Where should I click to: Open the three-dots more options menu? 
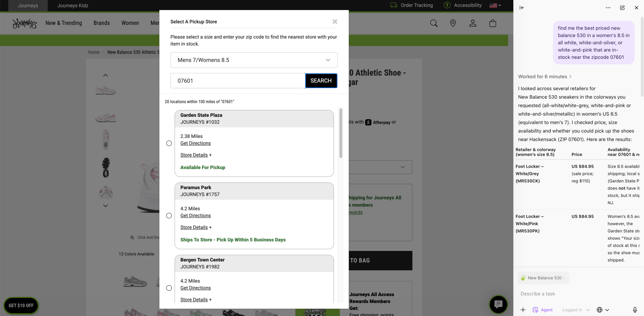pyautogui.click(x=608, y=8)
